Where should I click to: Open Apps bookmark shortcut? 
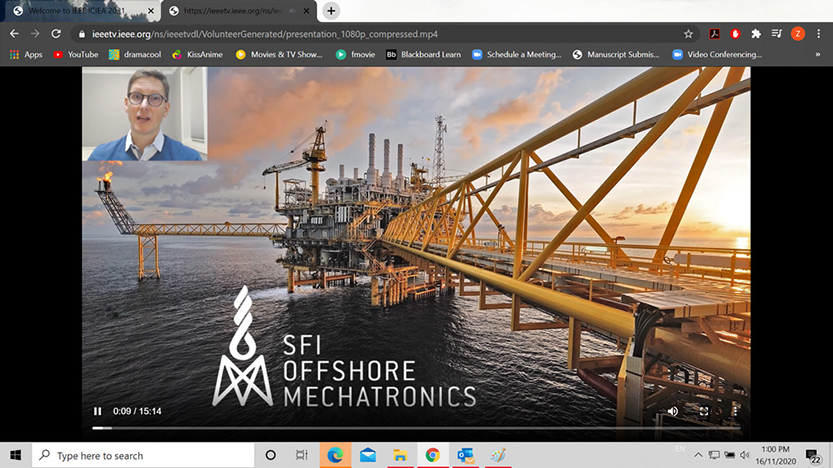pos(26,54)
